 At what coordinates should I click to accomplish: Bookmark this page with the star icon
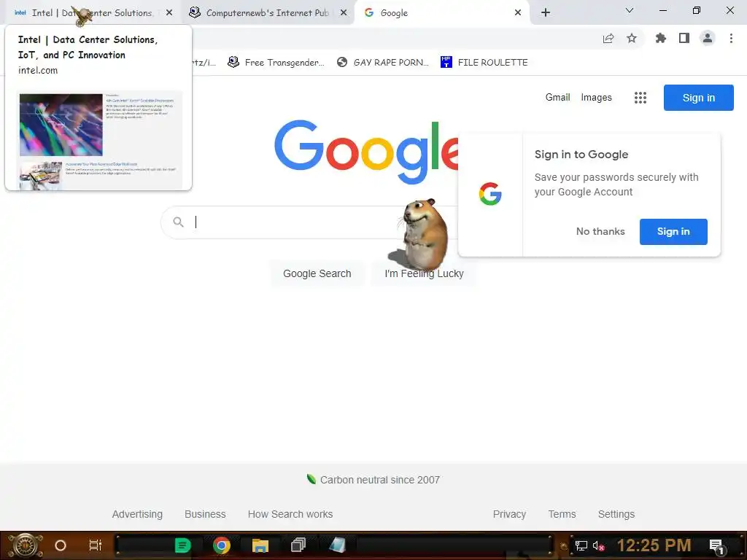pos(632,38)
